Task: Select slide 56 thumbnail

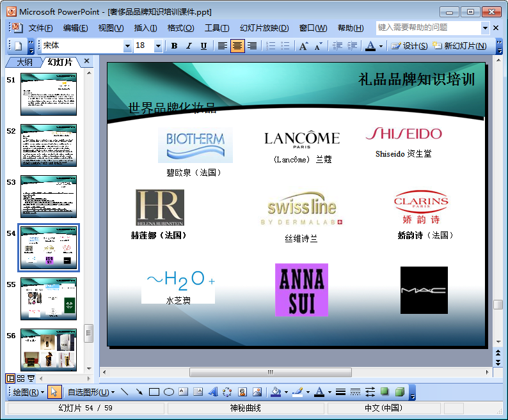Action: pos(49,350)
